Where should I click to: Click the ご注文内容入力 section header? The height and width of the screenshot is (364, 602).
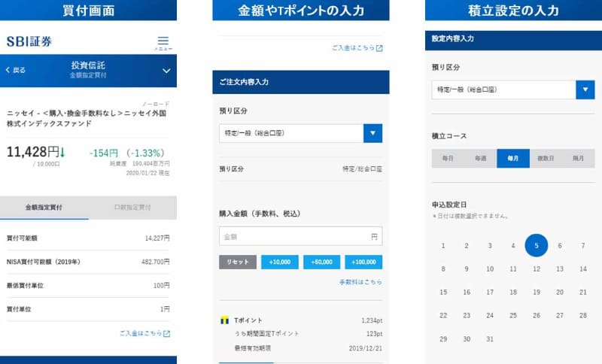click(300, 82)
